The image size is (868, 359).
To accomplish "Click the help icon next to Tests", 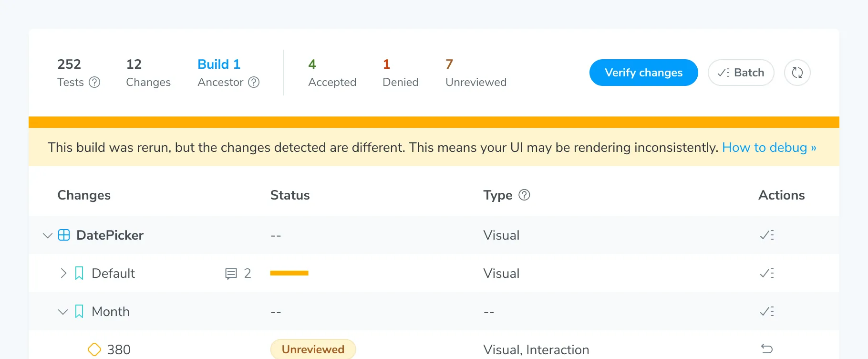I will (x=95, y=82).
